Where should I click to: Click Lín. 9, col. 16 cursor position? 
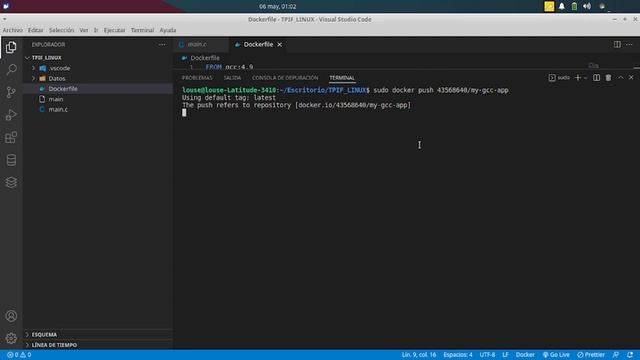coord(419,355)
